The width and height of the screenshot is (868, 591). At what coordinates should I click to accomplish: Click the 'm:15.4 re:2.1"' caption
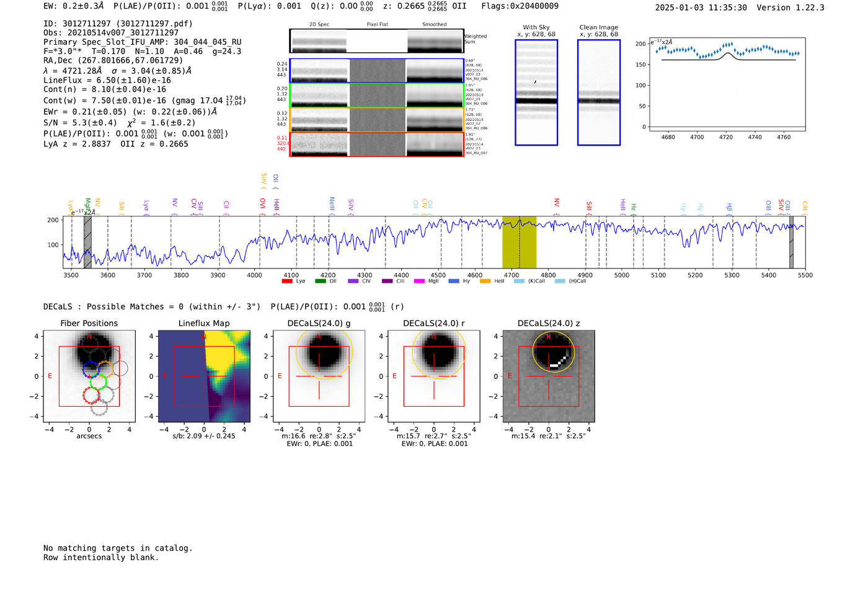click(549, 436)
